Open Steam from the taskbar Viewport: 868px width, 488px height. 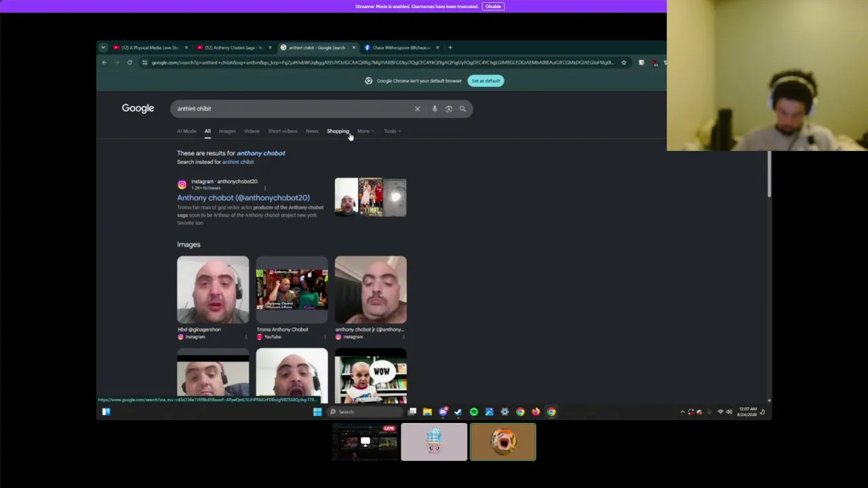458,411
